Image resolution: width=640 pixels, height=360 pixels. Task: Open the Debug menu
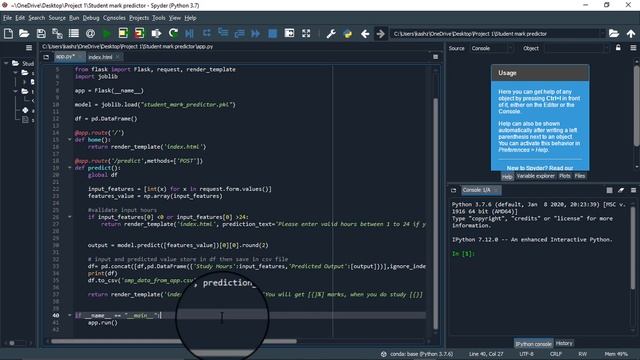91,18
